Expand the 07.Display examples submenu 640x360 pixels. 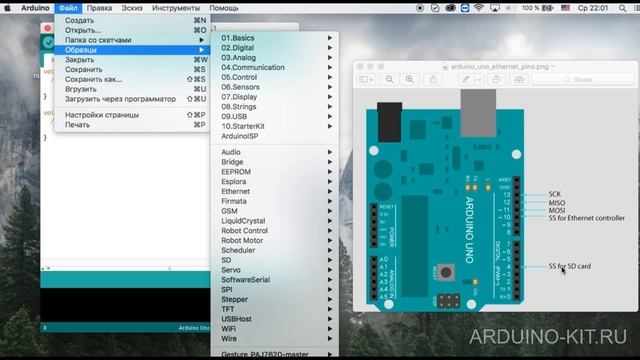point(275,97)
